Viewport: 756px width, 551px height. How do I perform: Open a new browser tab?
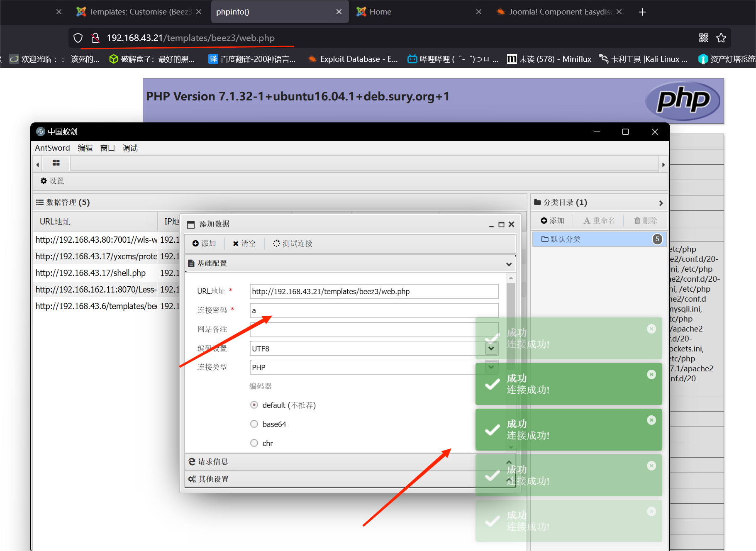point(642,12)
